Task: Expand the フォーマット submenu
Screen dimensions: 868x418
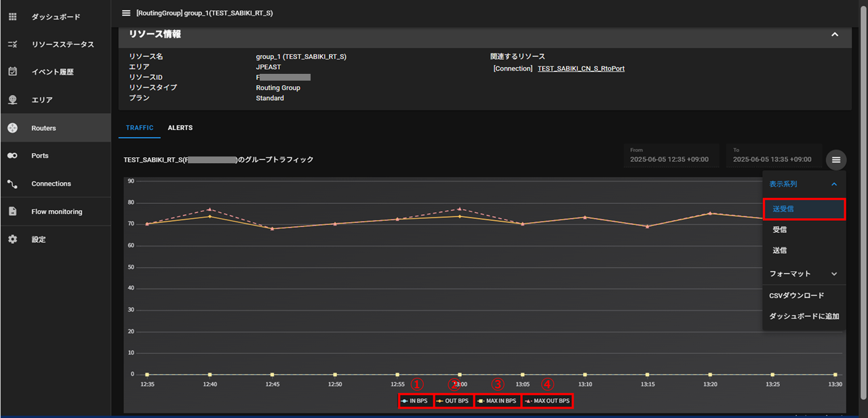Action: point(834,274)
